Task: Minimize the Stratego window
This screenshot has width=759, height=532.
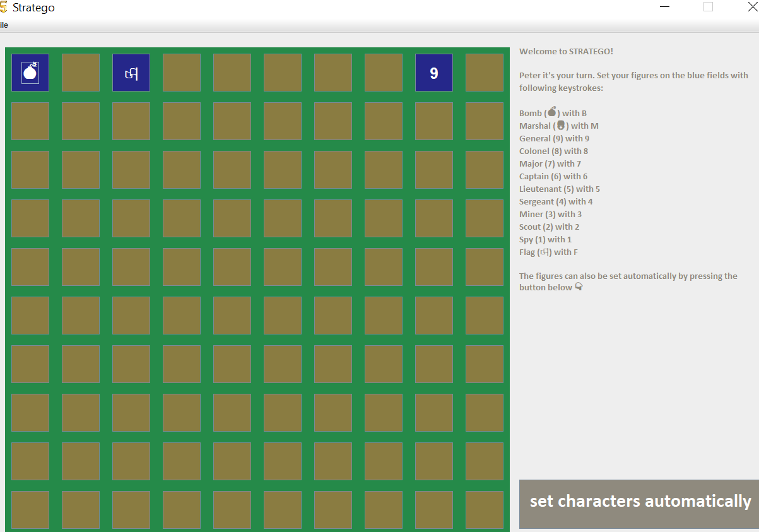Action: point(664,7)
